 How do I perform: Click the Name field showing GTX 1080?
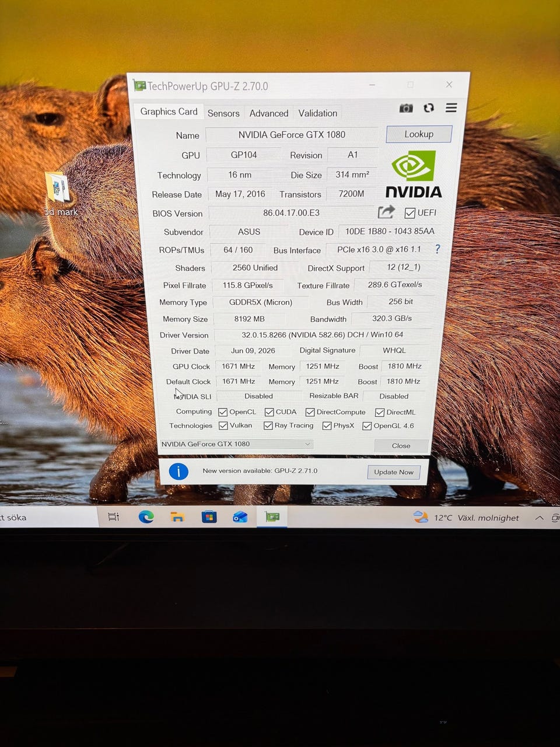pyautogui.click(x=292, y=135)
